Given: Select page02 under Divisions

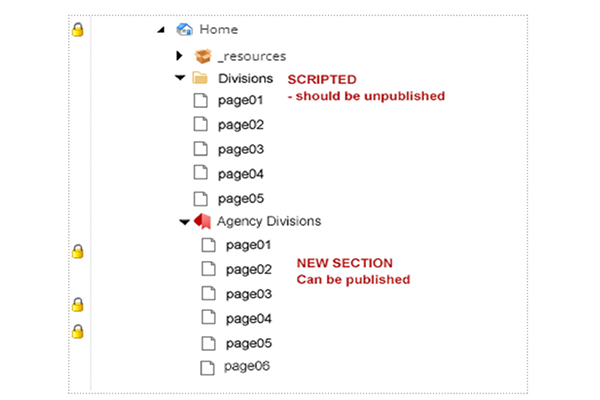Looking at the screenshot, I should (x=240, y=125).
